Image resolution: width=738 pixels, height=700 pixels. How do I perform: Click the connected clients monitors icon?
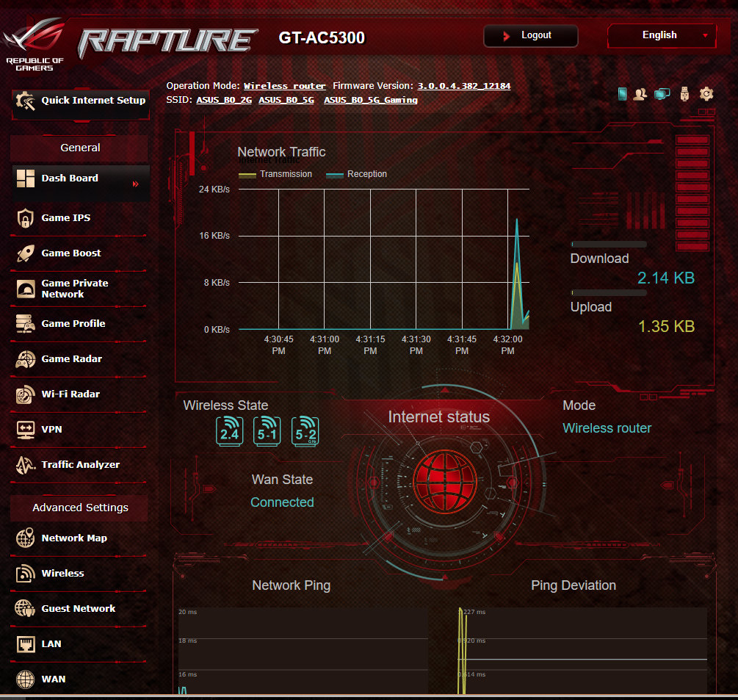click(662, 94)
